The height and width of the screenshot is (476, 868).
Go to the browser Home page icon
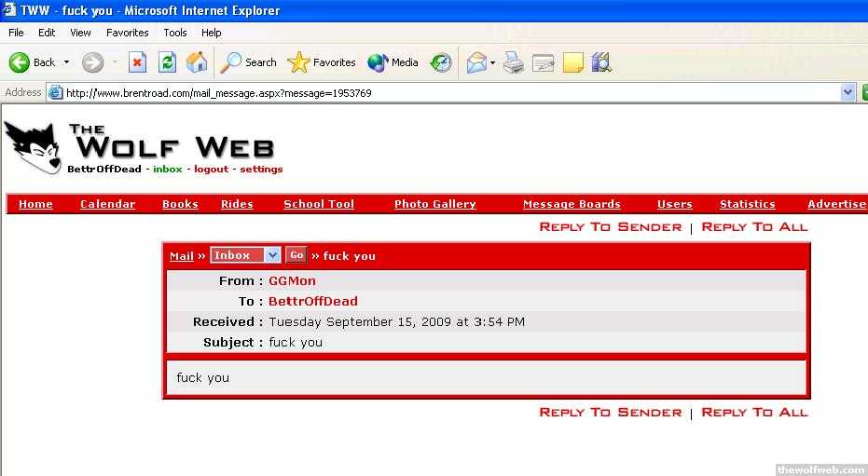[x=197, y=62]
